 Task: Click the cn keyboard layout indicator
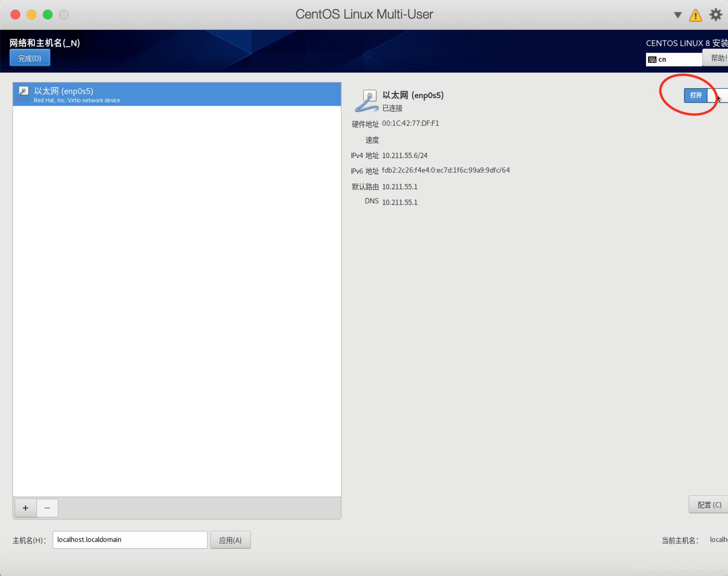coord(674,59)
